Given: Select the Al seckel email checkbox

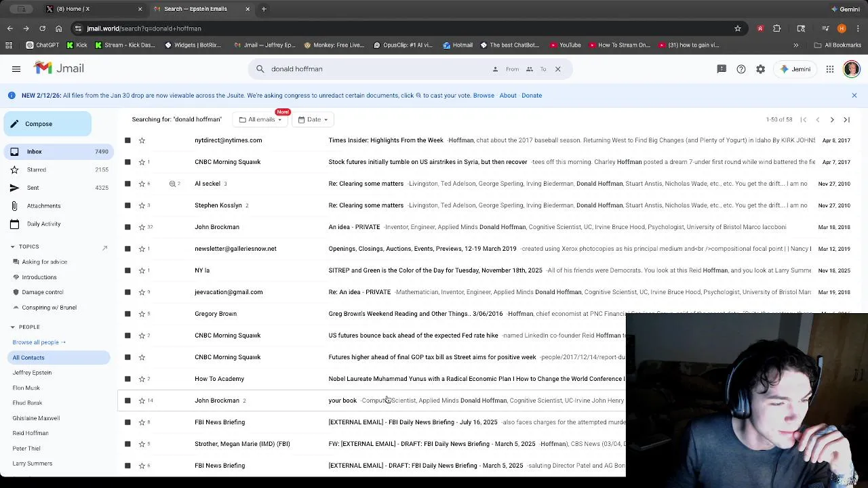Looking at the screenshot, I should 127,184.
